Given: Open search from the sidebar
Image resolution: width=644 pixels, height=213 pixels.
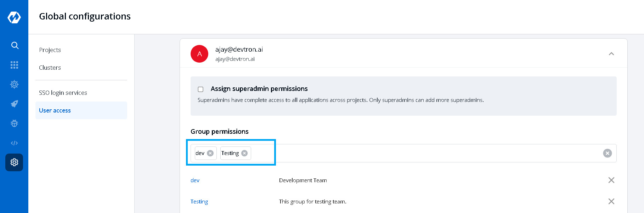Looking at the screenshot, I should tap(15, 45).
